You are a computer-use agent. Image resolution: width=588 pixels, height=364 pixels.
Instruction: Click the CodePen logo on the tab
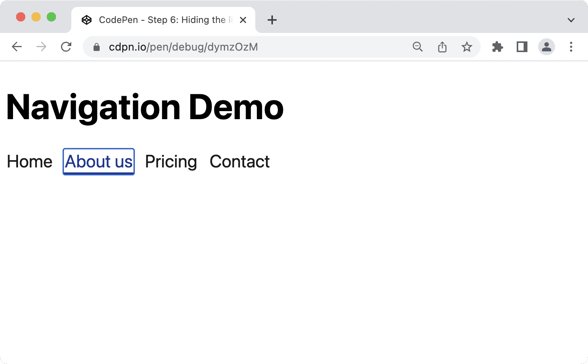click(x=87, y=20)
